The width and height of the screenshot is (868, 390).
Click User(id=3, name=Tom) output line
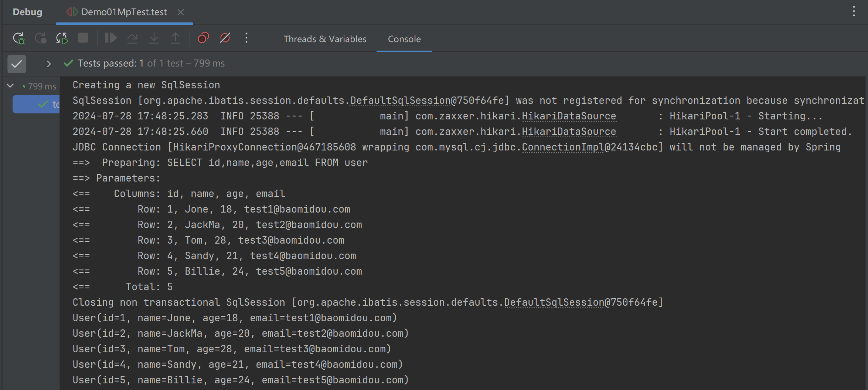click(x=232, y=349)
